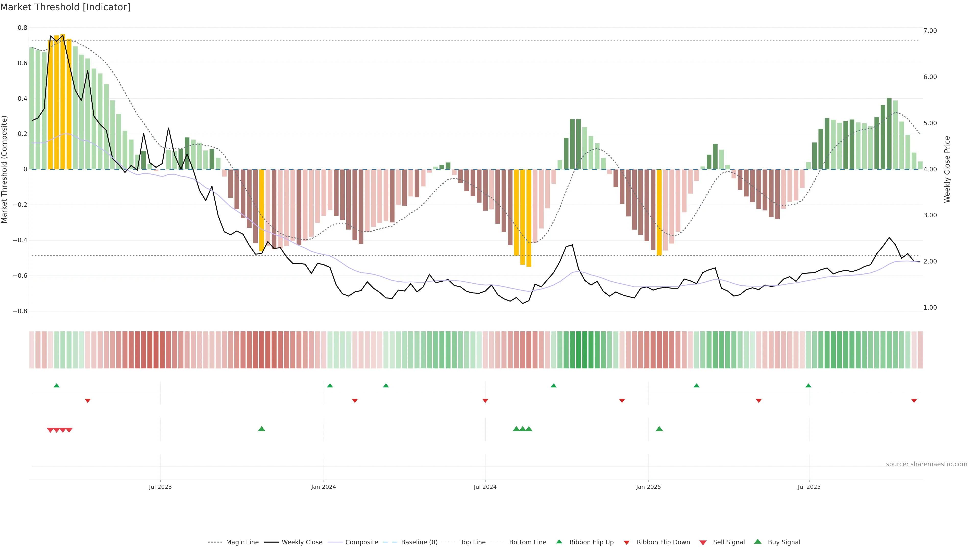Click the Weekly Close Price axis title

pyautogui.click(x=947, y=169)
